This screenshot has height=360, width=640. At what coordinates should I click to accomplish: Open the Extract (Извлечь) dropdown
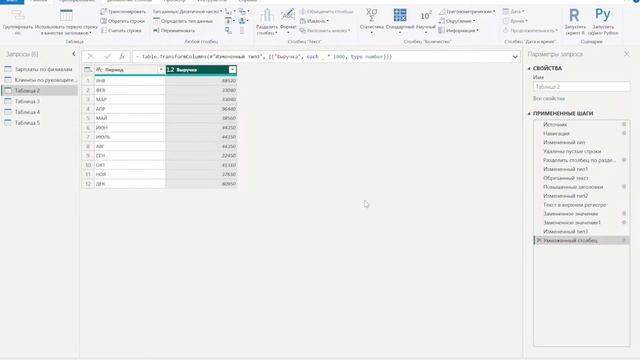(x=314, y=21)
